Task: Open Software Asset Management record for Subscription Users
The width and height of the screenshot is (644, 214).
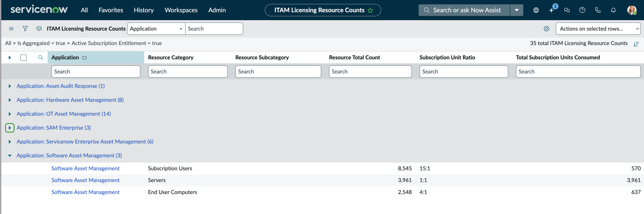Action: click(x=85, y=168)
